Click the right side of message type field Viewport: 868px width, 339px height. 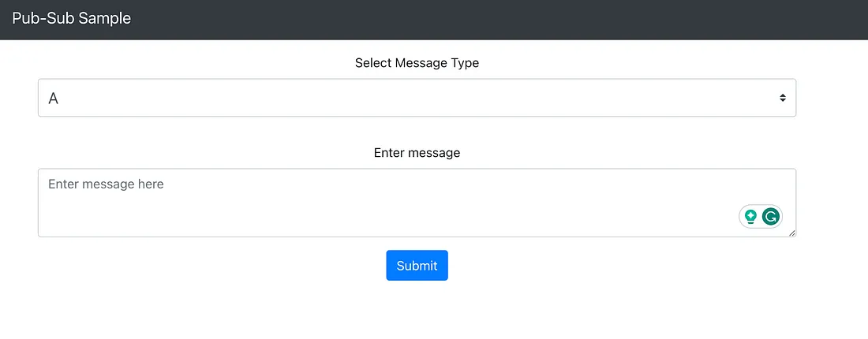click(x=710, y=98)
